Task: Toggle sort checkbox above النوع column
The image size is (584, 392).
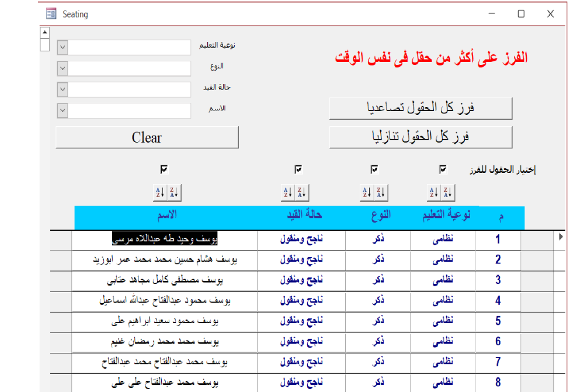Action: click(374, 169)
